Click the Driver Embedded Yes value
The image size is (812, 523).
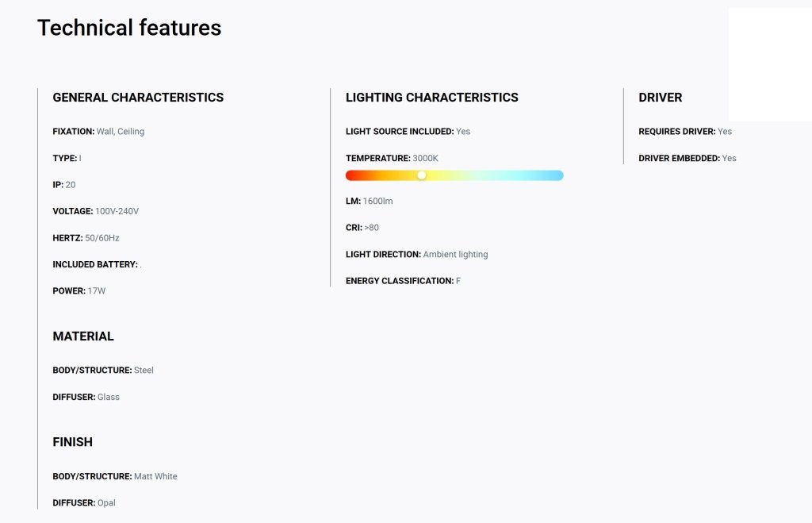730,158
